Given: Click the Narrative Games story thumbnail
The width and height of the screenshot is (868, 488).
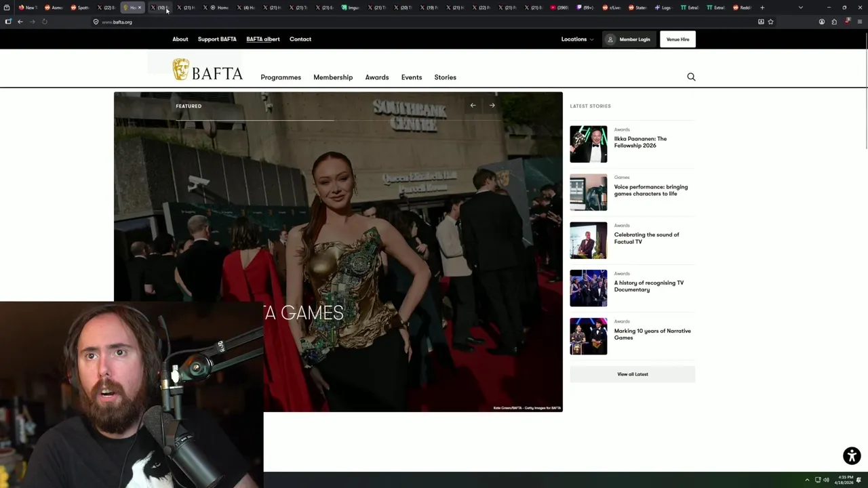Looking at the screenshot, I should tap(589, 337).
